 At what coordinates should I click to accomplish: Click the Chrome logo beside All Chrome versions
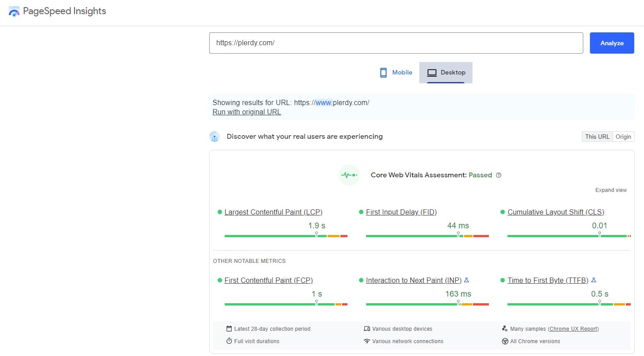(505, 341)
